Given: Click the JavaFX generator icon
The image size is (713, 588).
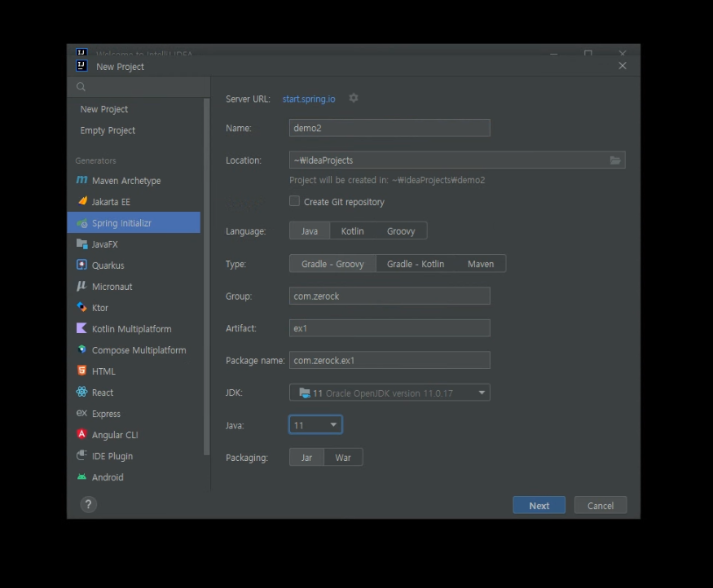Looking at the screenshot, I should click(x=81, y=244).
